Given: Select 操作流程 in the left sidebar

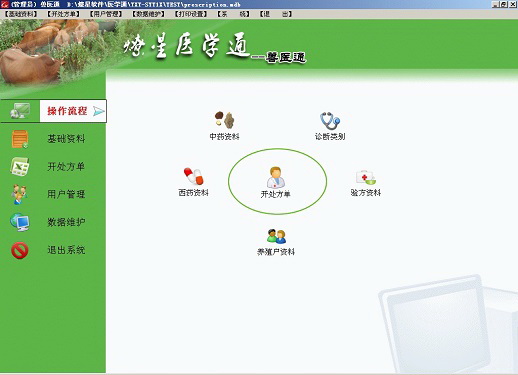Looking at the screenshot, I should coord(67,111).
